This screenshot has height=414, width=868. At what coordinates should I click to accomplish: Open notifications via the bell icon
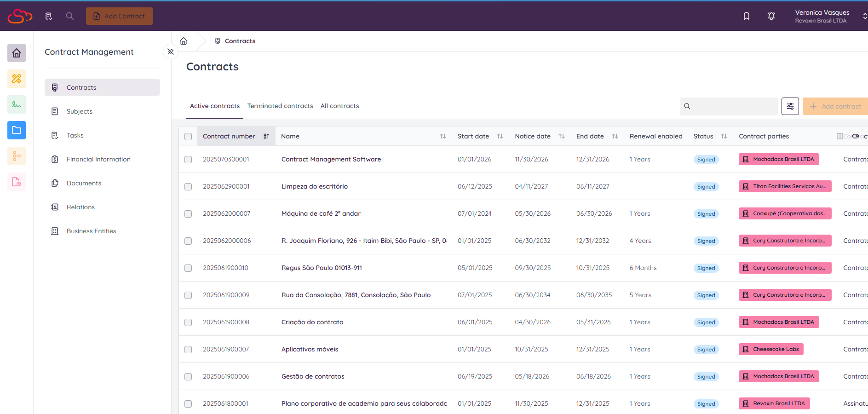tap(771, 16)
